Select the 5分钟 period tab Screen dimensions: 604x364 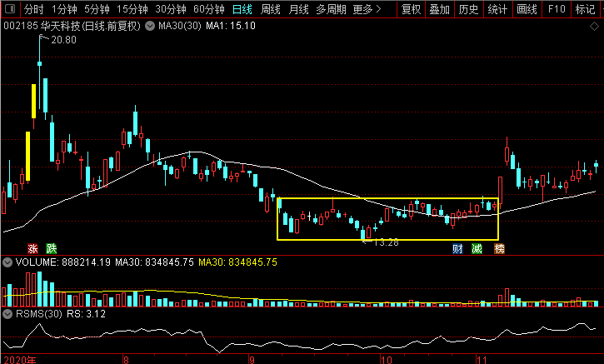point(97,9)
